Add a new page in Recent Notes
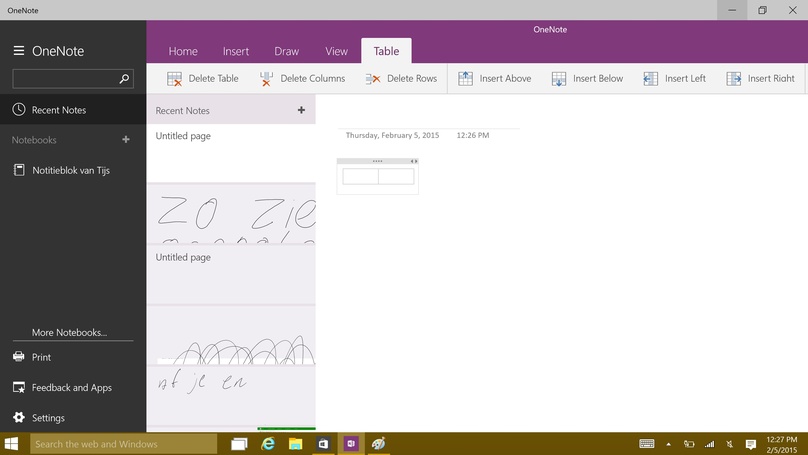 (301, 110)
